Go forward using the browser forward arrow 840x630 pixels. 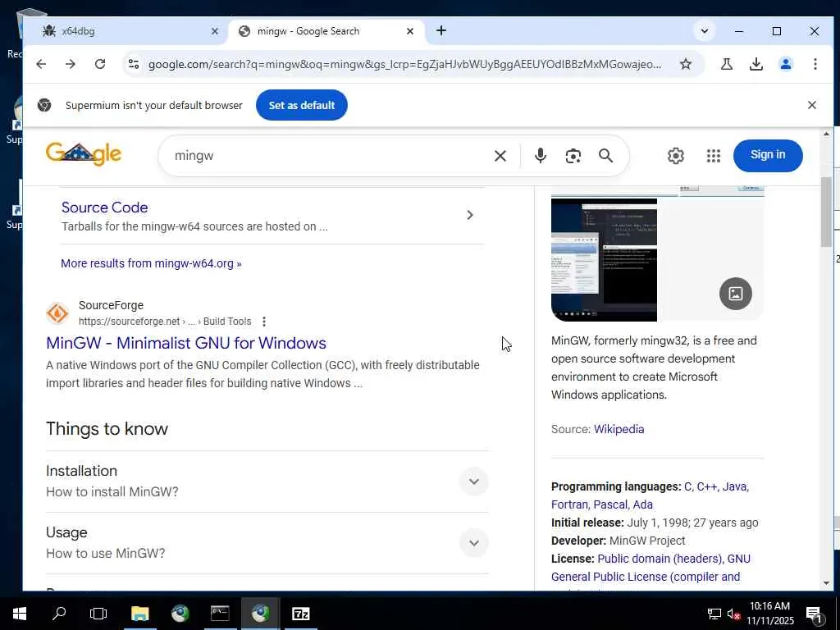(x=71, y=64)
